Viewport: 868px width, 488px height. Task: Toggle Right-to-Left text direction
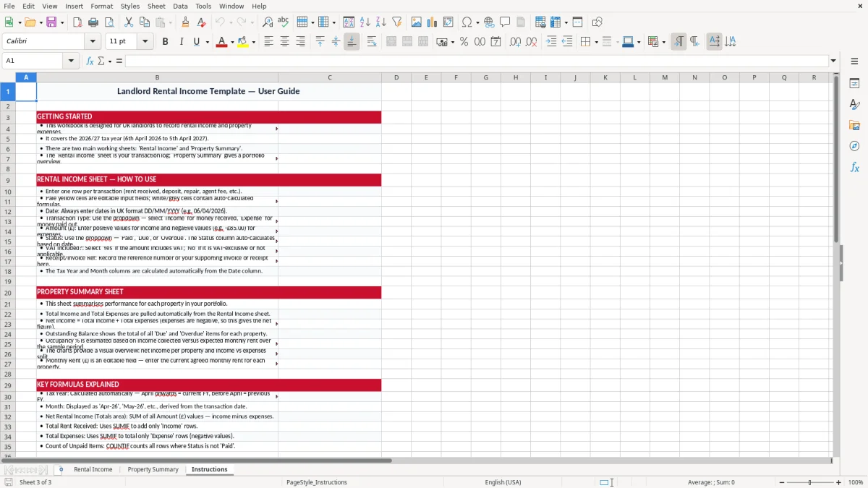(x=694, y=42)
